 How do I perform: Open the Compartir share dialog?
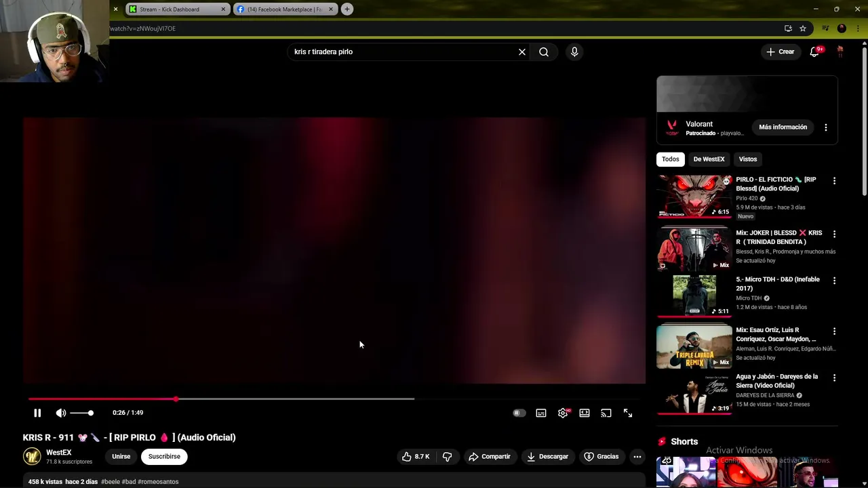pyautogui.click(x=490, y=457)
